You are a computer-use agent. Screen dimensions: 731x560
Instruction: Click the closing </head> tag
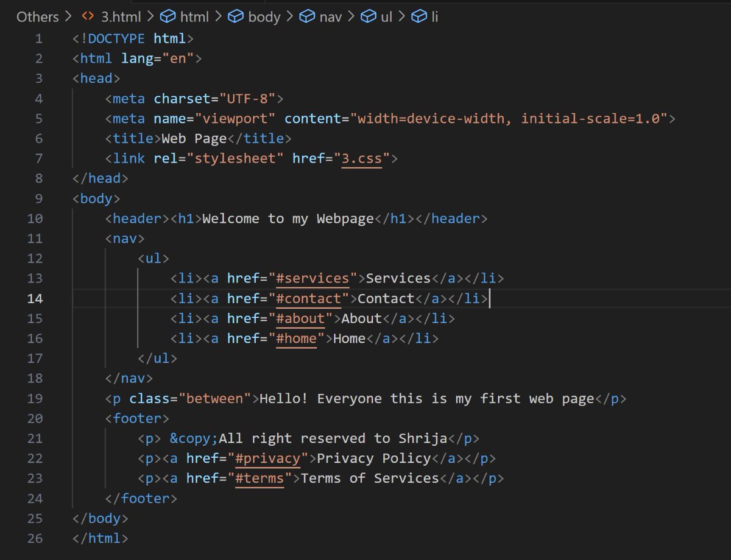pos(101,178)
